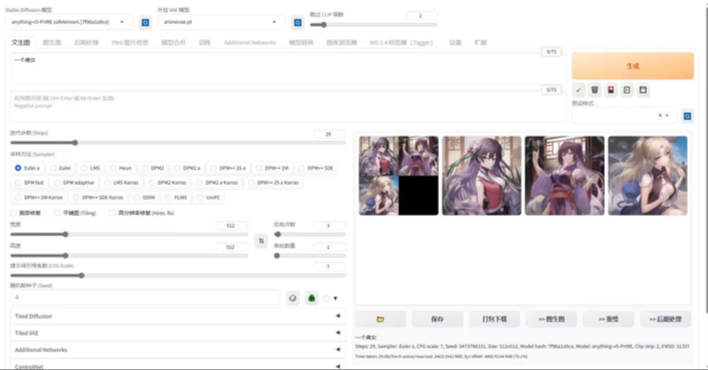Click the Steps value field showing 29

329,134
